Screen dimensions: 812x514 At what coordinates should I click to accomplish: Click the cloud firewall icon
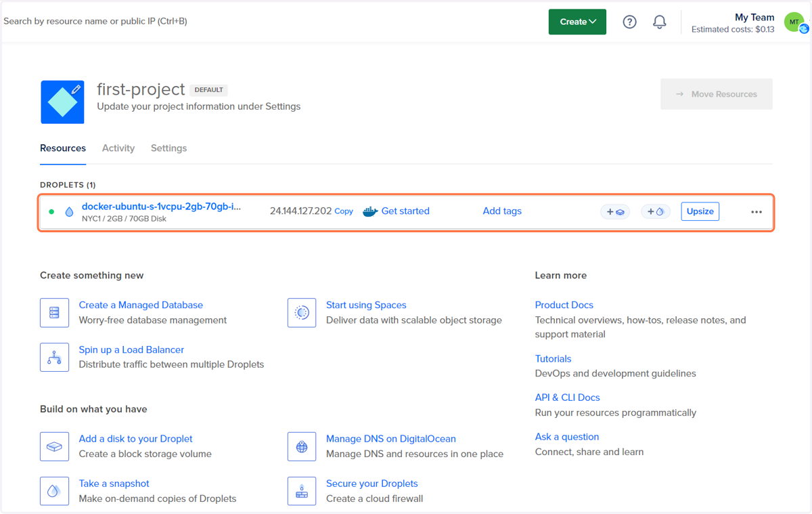302,491
